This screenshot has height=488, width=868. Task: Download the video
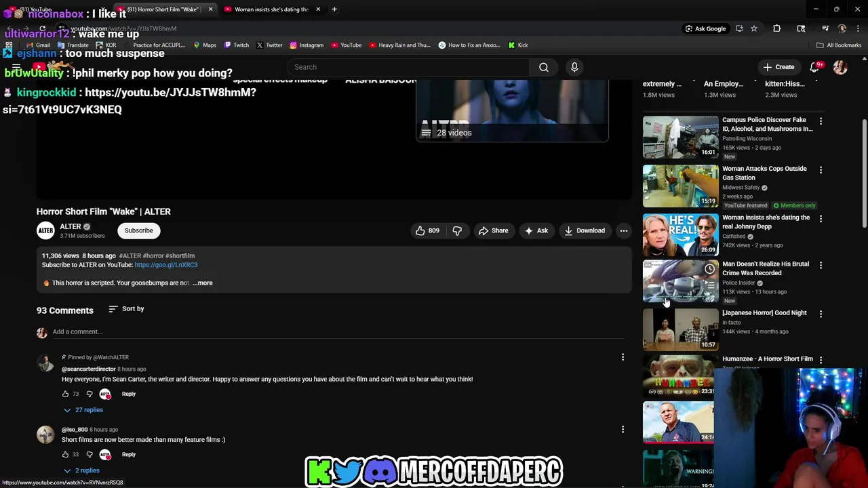[584, 230]
